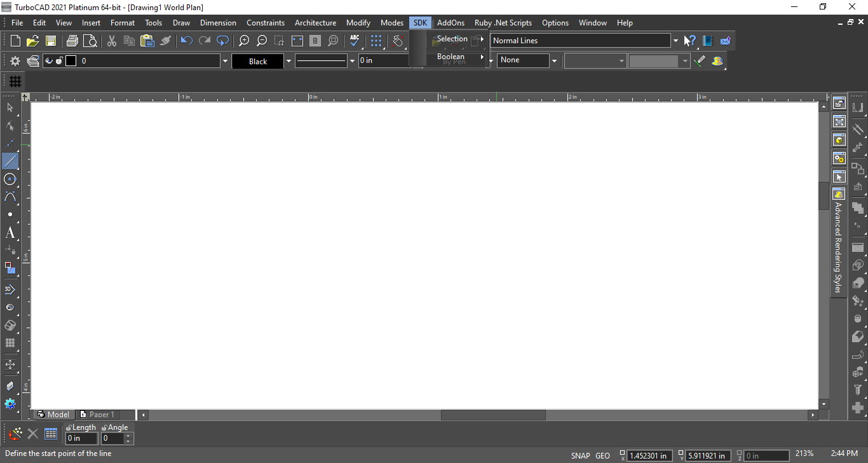Image resolution: width=868 pixels, height=463 pixels.
Task: Select the Line drawing tool
Action: 10,161
